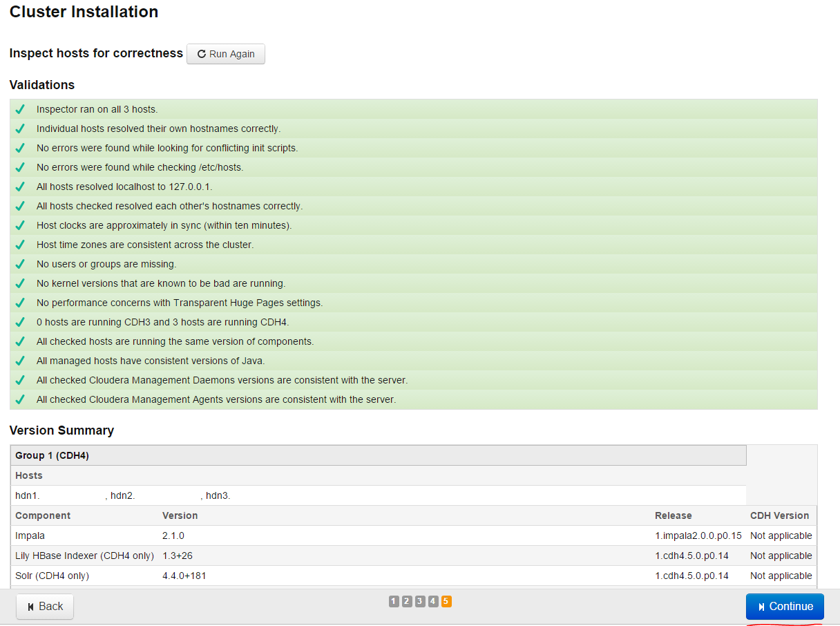
Task: Click the Solr (CDH4 only) component cell
Action: (52, 576)
